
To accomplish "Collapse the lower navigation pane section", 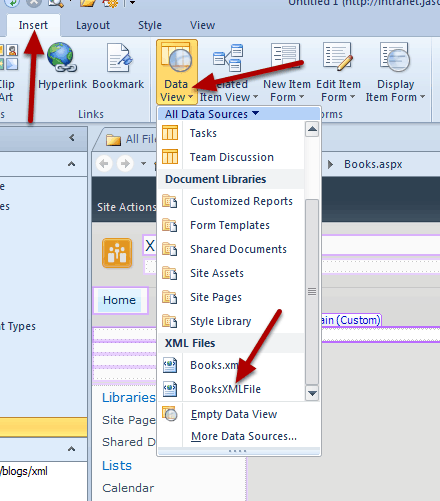I will (x=71, y=449).
